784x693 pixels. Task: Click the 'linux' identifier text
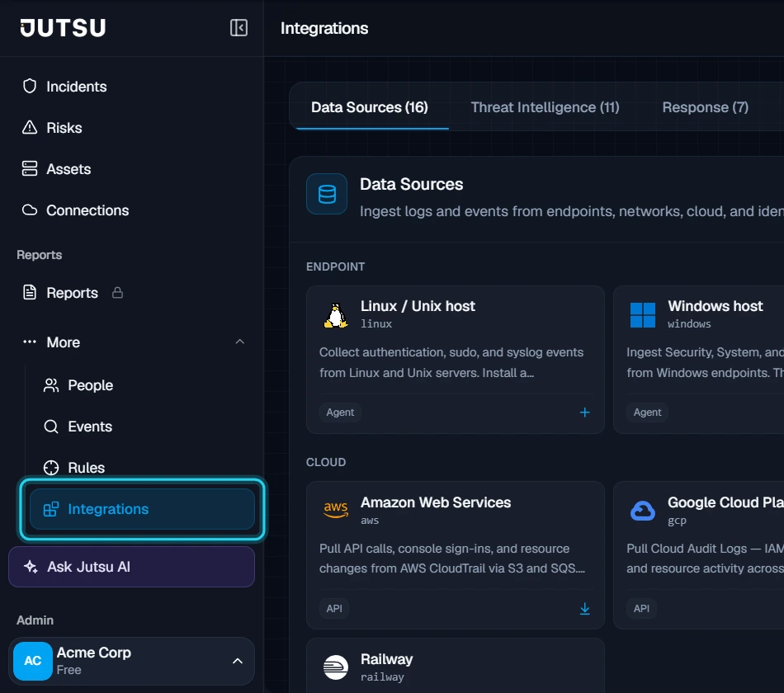[x=376, y=324]
